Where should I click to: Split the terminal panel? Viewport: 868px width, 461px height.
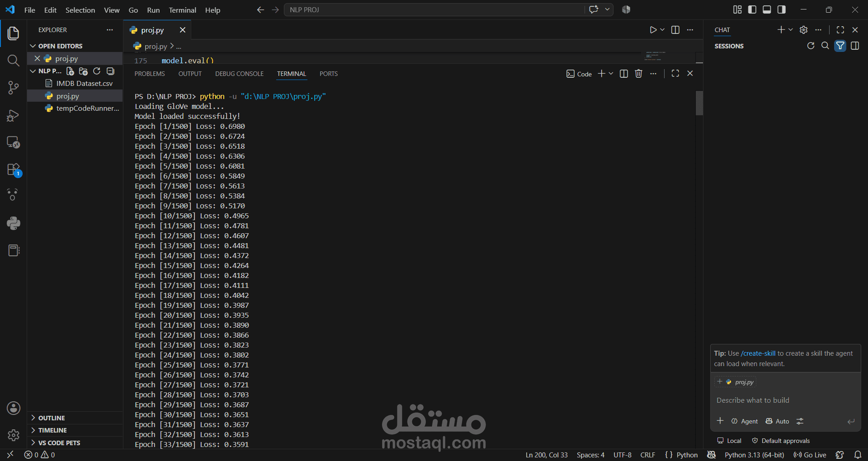click(624, 74)
